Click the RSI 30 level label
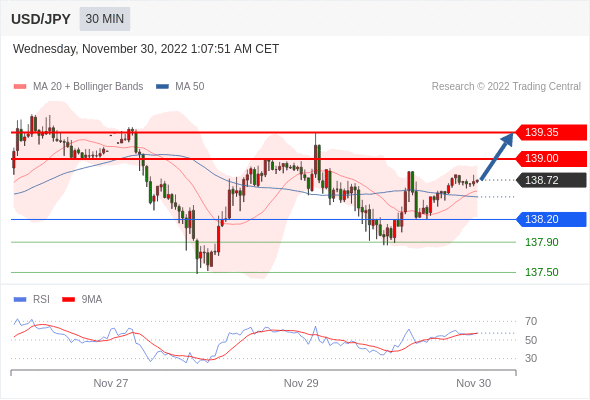Image resolution: width=590 pixels, height=400 pixels. click(531, 358)
